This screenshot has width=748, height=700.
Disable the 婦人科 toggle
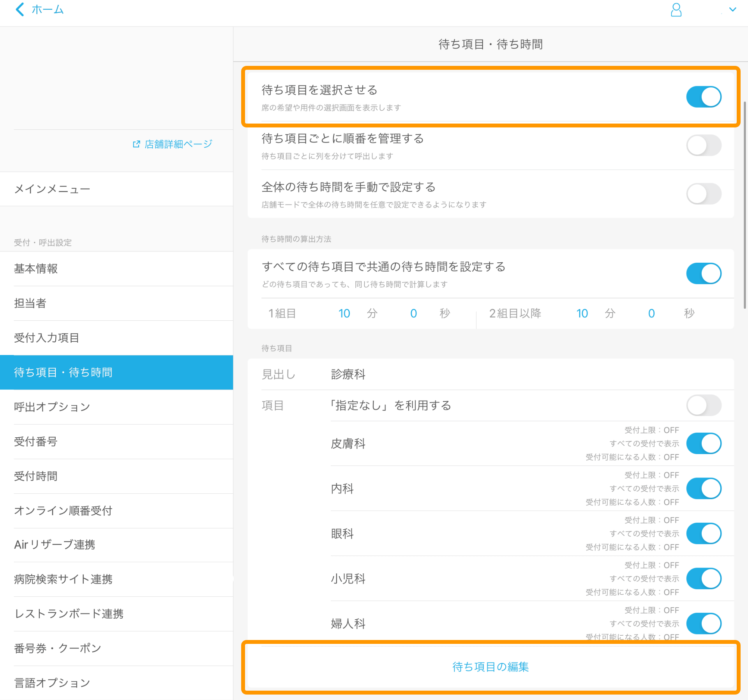click(704, 624)
